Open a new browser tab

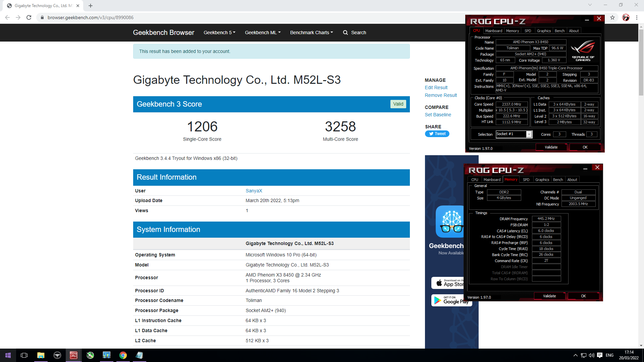pyautogui.click(x=91, y=6)
